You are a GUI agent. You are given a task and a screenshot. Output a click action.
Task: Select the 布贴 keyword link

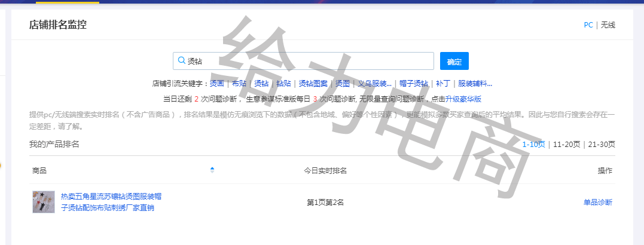click(x=239, y=84)
